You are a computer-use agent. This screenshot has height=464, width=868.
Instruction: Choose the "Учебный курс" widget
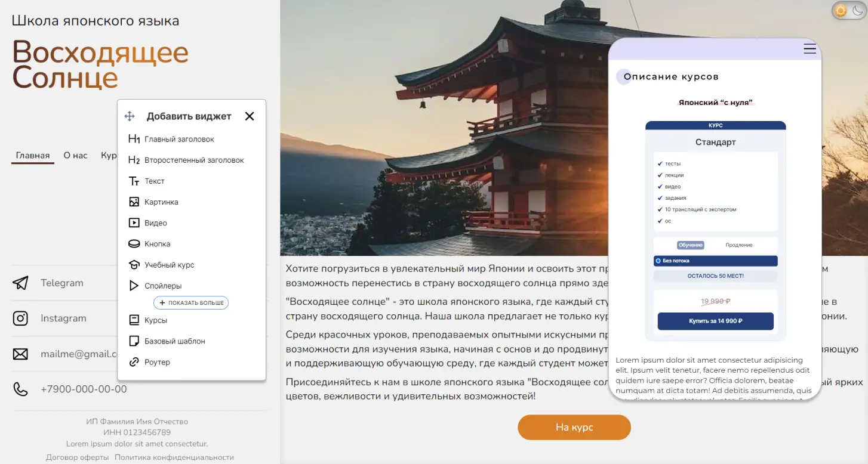pos(169,265)
